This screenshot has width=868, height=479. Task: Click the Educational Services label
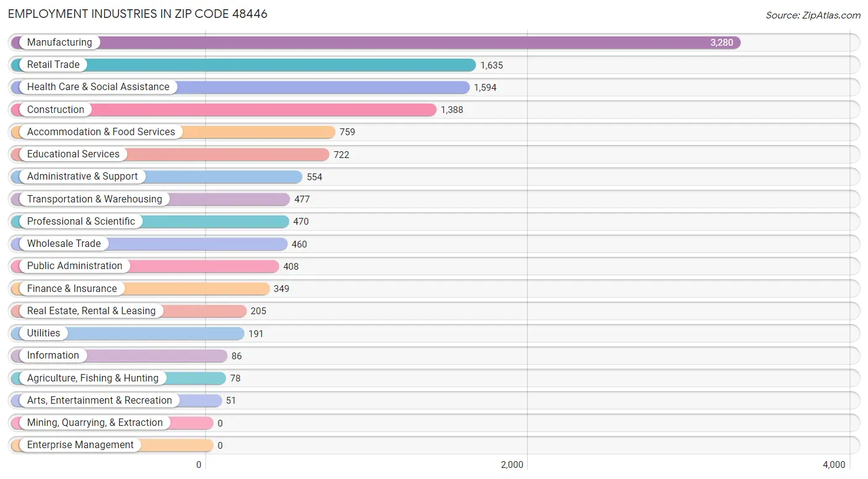[x=73, y=154]
